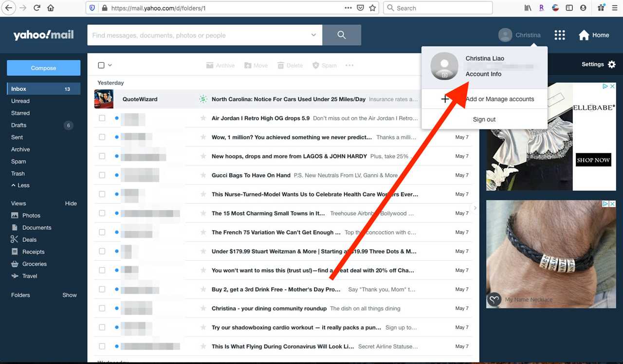Open the more options menu in the toolbar
The image size is (623, 364).
(349, 65)
